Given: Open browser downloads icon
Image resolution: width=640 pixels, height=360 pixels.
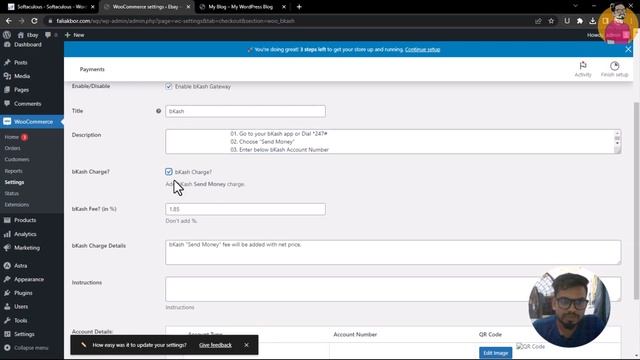Looking at the screenshot, I should [592, 21].
